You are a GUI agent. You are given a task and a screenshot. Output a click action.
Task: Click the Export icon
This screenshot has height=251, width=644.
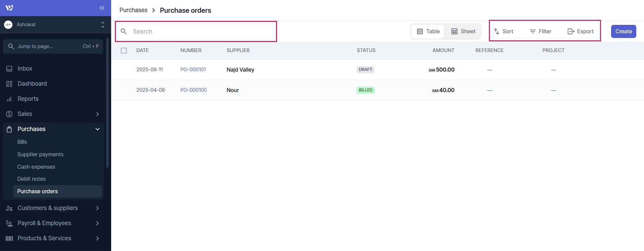[x=571, y=31]
